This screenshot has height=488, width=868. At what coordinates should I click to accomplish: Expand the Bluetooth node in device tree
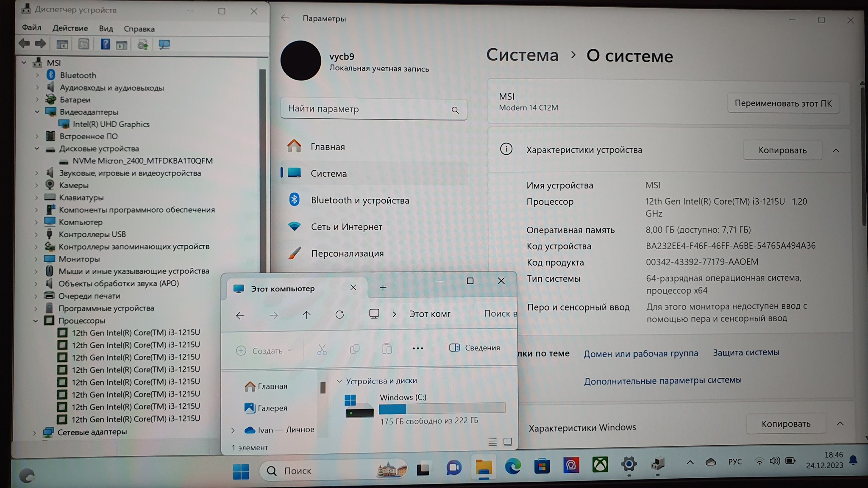click(x=37, y=75)
